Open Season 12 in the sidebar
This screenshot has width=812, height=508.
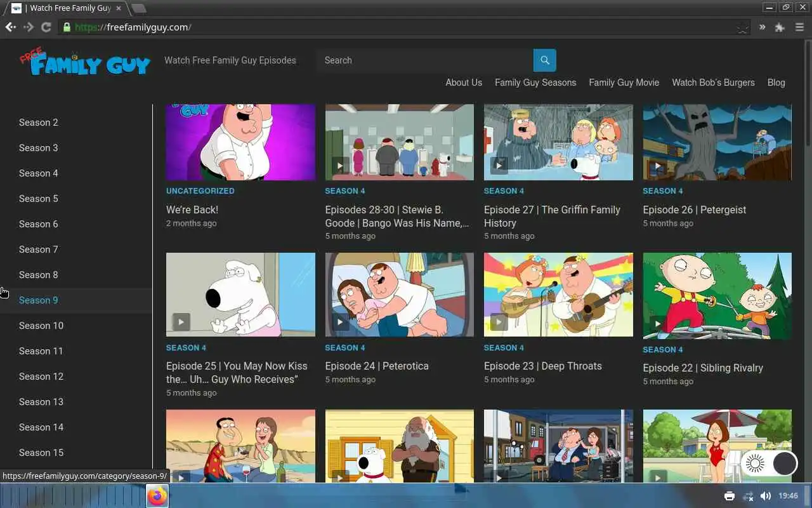tap(41, 377)
